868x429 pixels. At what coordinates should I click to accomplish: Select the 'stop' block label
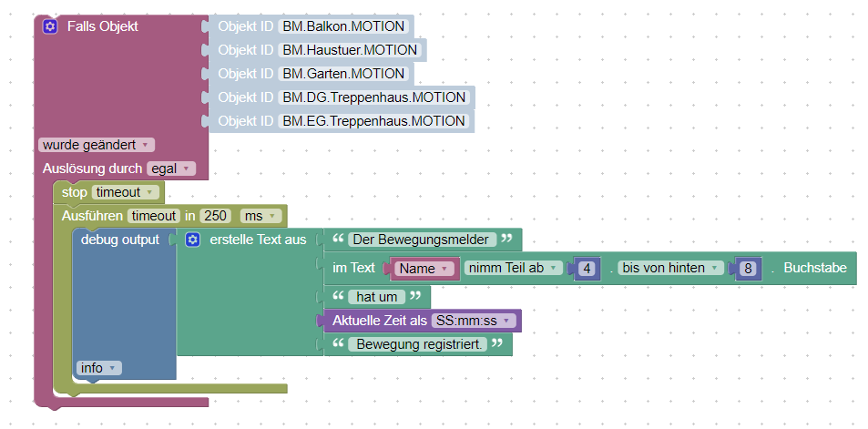(74, 192)
